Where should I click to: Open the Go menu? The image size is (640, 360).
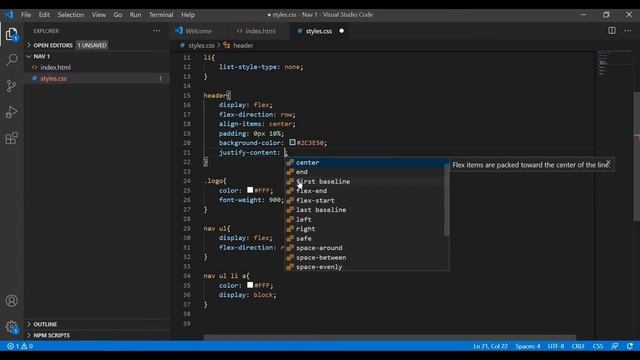pos(118,15)
